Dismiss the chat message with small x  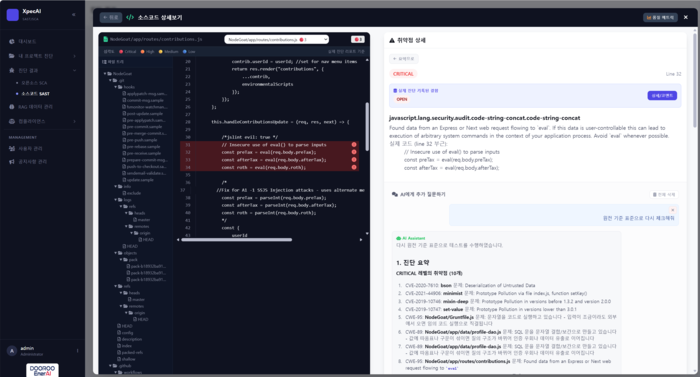point(672,210)
